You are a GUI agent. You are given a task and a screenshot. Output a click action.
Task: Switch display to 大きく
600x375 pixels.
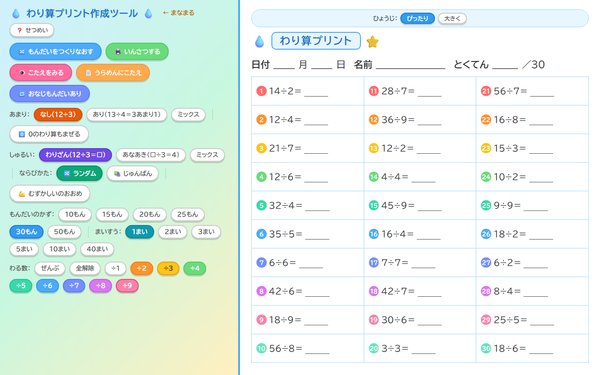(x=452, y=18)
